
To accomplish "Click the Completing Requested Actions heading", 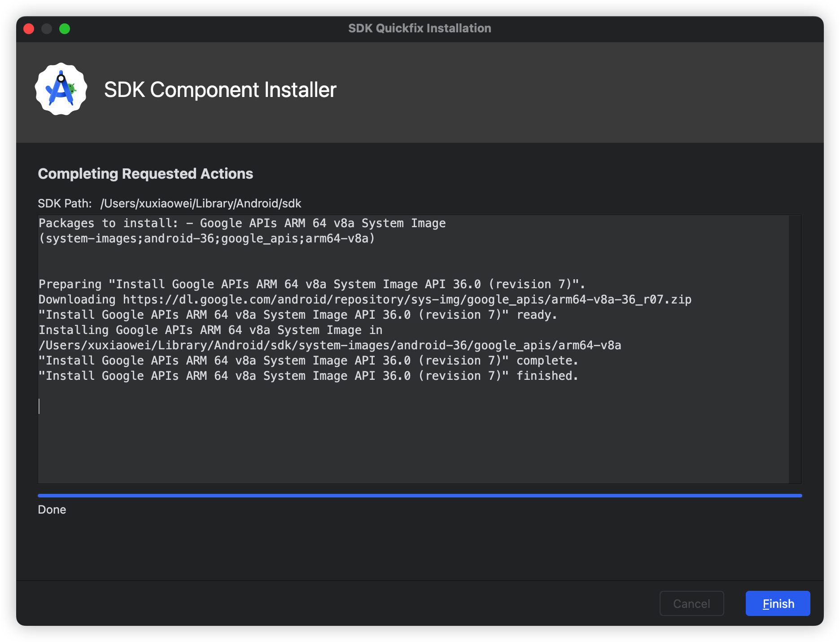I will 145,174.
